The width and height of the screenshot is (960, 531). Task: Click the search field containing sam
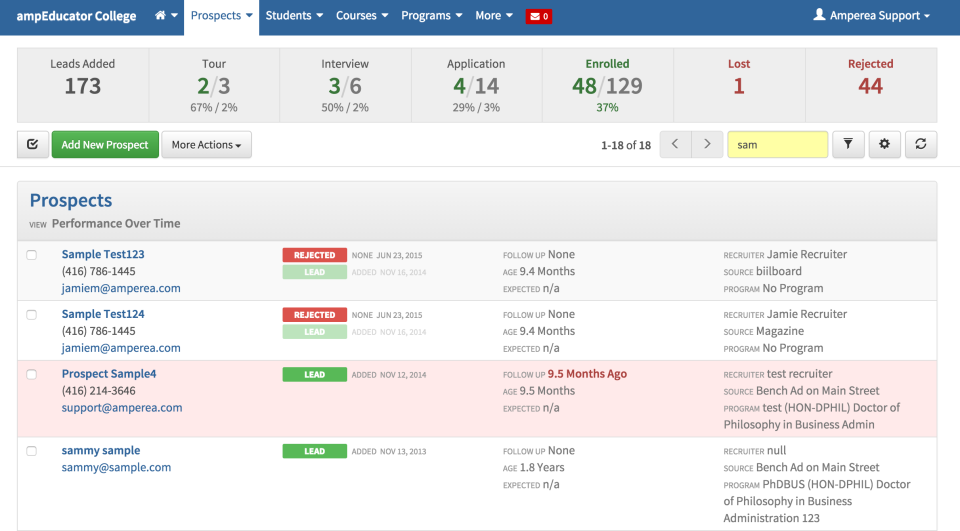tap(778, 145)
